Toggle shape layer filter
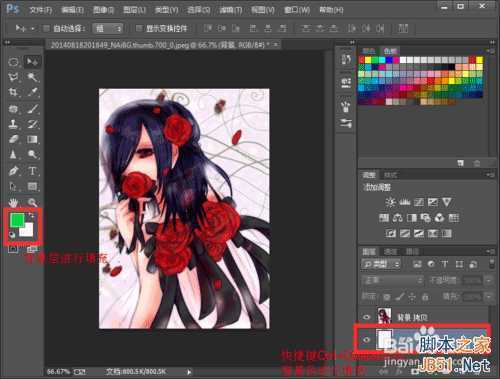This screenshot has width=500, height=379. click(x=459, y=264)
